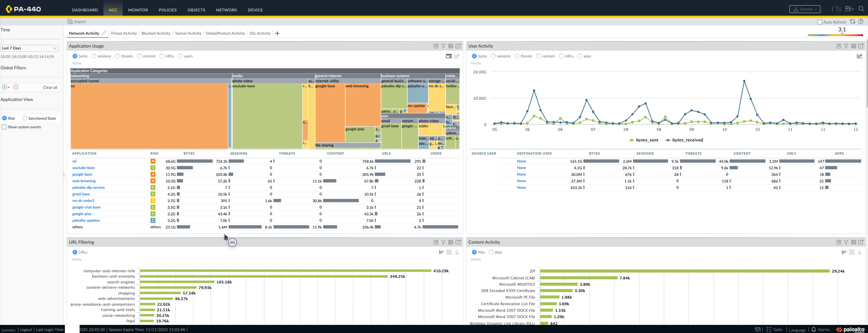Expand the add global filter dropdown arrow
Image resolution: width=868 pixels, height=333 pixels.
pyautogui.click(x=9, y=87)
